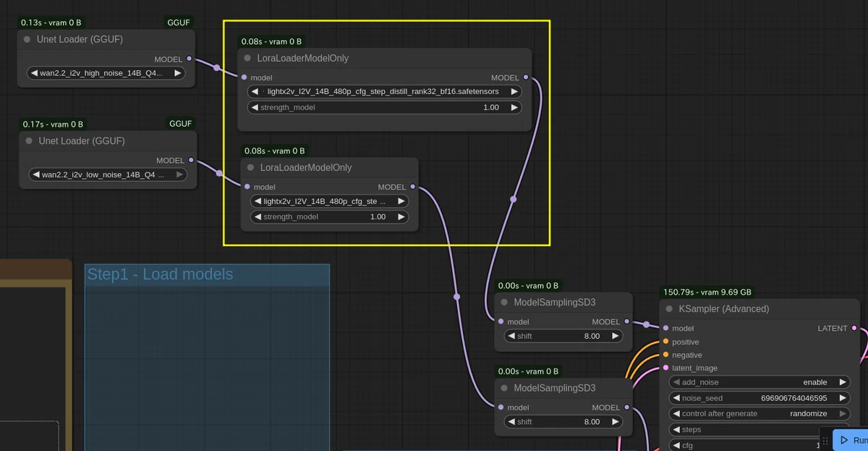Click the Run button

click(851, 440)
